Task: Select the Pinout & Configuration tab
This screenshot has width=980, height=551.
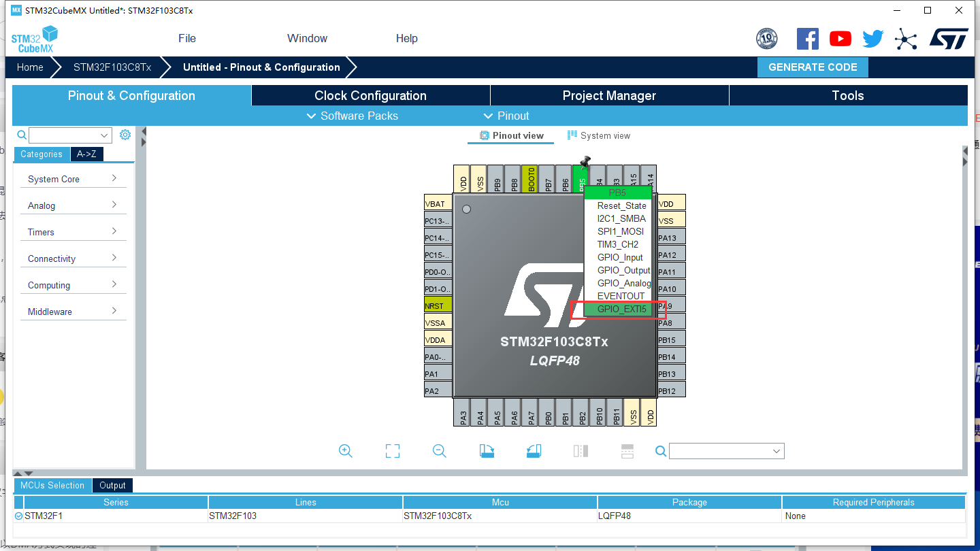Action: (x=131, y=95)
